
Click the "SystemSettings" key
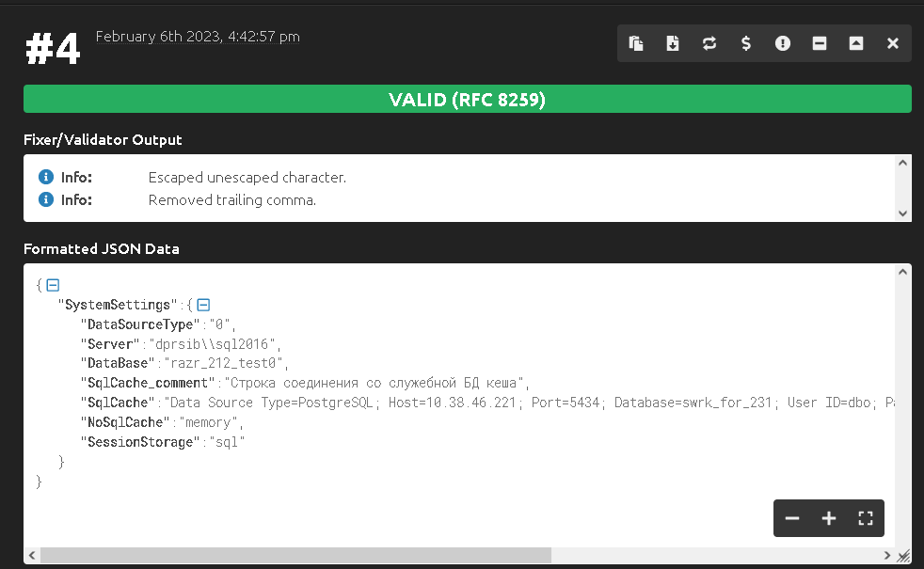coord(118,305)
